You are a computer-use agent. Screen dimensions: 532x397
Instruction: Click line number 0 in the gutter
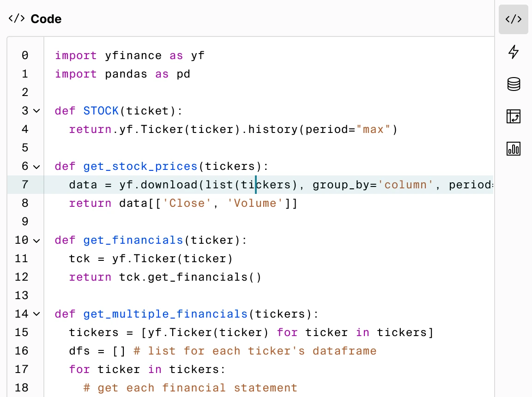[x=24, y=55]
